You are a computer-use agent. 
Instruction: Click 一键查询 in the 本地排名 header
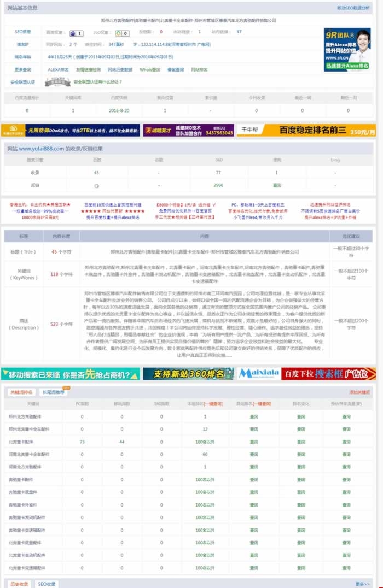(x=213, y=404)
